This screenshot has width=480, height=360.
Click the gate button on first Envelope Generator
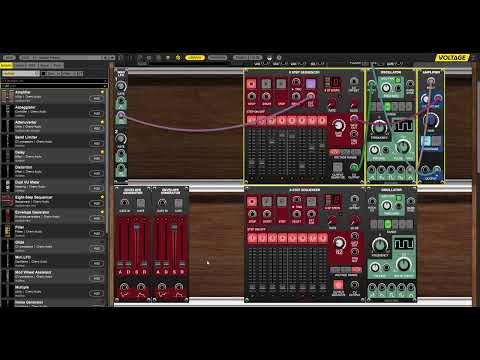click(141, 203)
